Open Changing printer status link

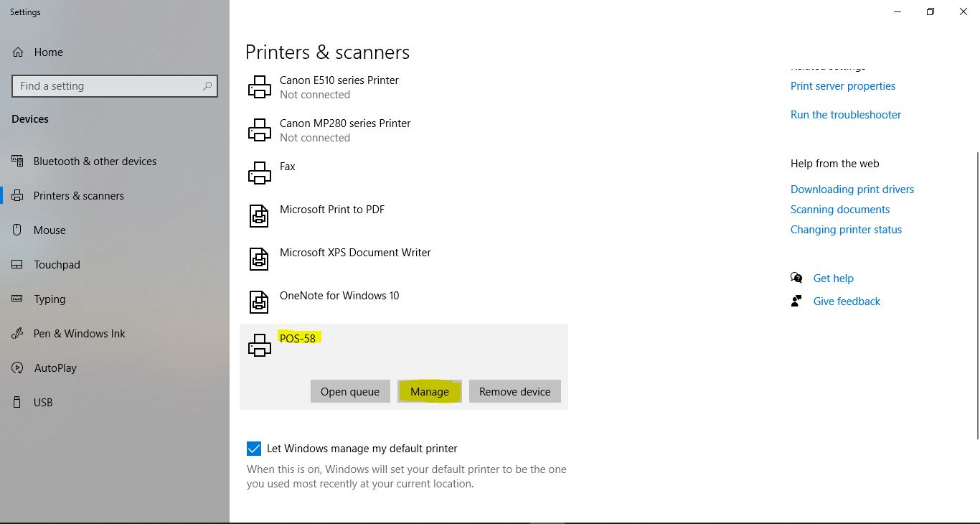tap(846, 229)
